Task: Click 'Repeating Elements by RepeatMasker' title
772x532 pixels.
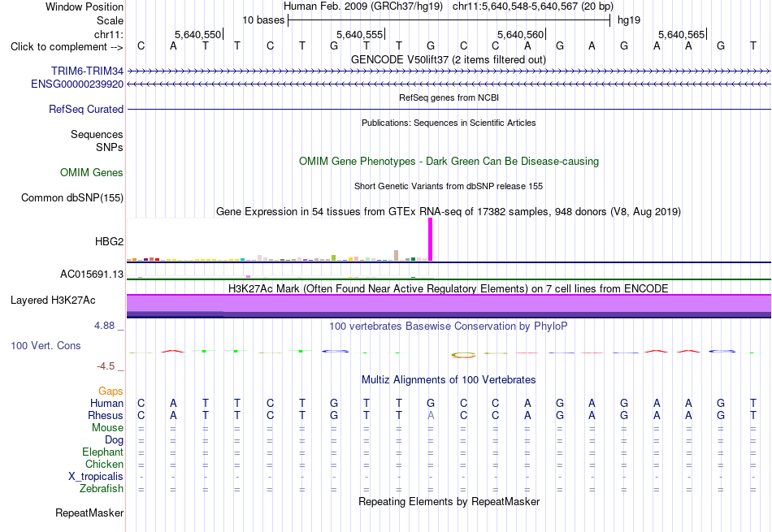Action: coord(449,501)
